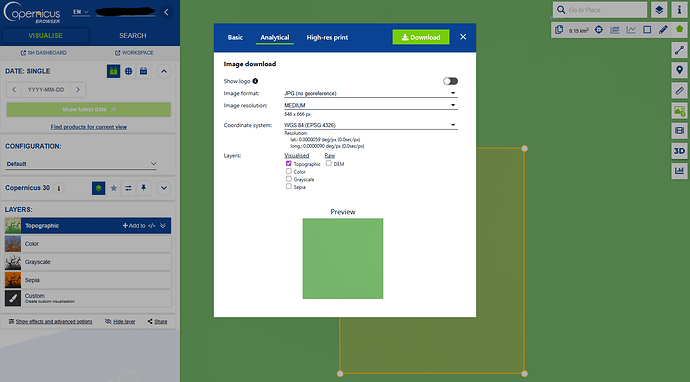Click the YYYY-MM-DD date field

coord(46,90)
